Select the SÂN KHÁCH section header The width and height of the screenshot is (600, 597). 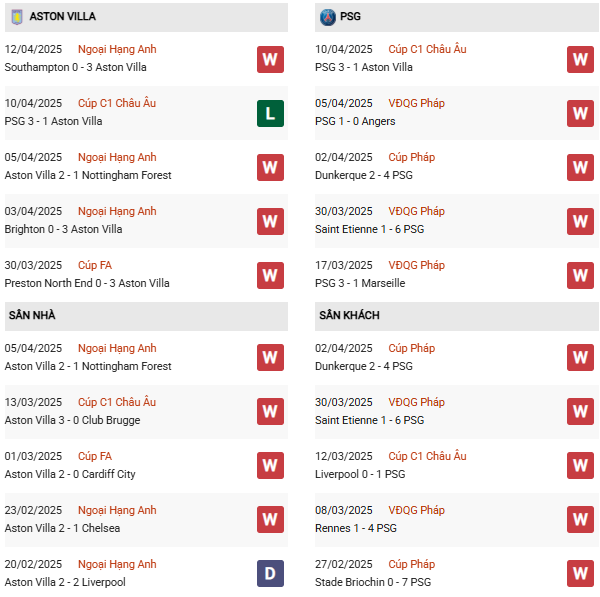coord(349,316)
